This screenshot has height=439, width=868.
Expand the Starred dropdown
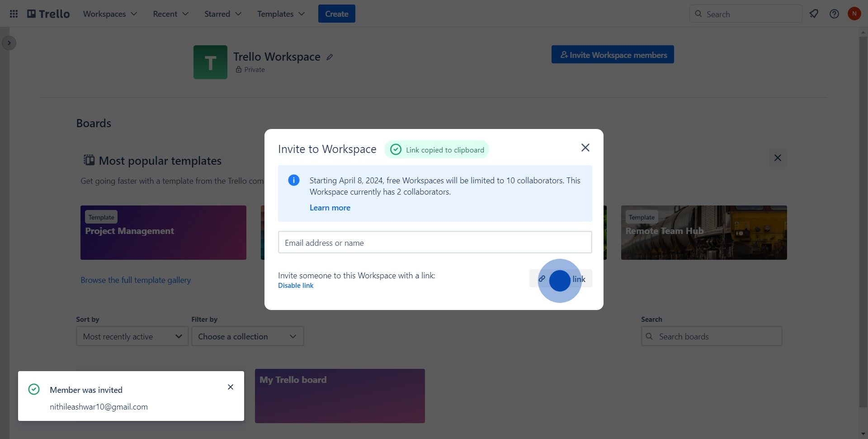coord(222,14)
